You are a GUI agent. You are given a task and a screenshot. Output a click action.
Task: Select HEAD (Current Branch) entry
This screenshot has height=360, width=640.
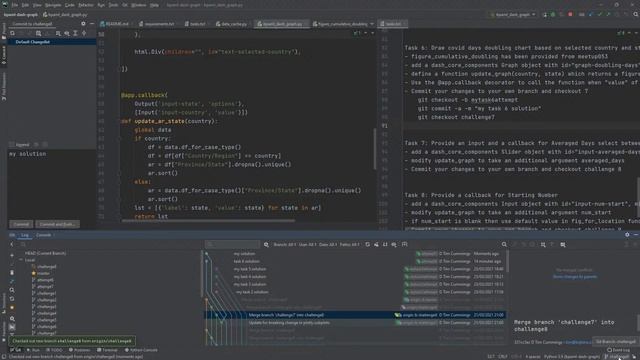tap(45, 253)
